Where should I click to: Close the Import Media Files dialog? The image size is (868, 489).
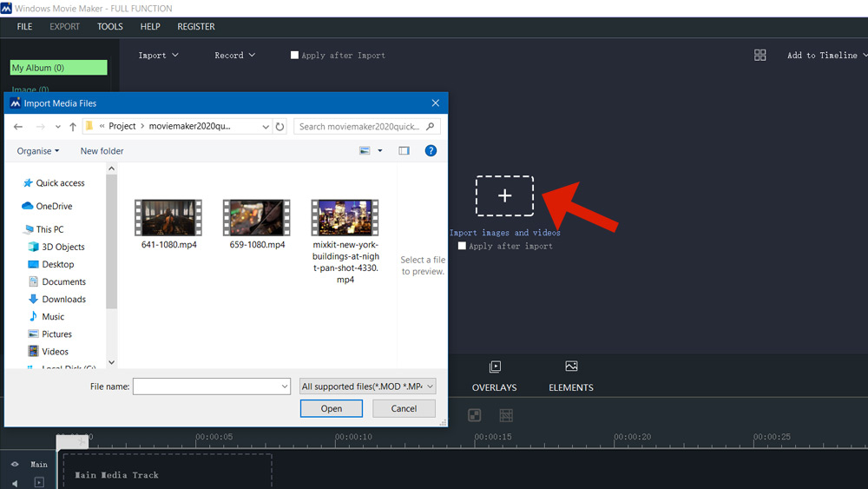pos(436,103)
